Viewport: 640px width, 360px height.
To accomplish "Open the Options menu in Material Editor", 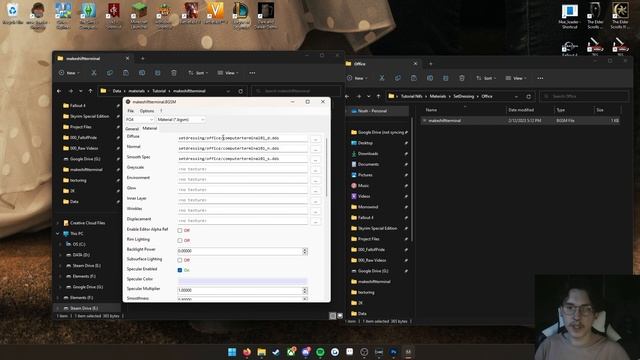I will coord(147,111).
